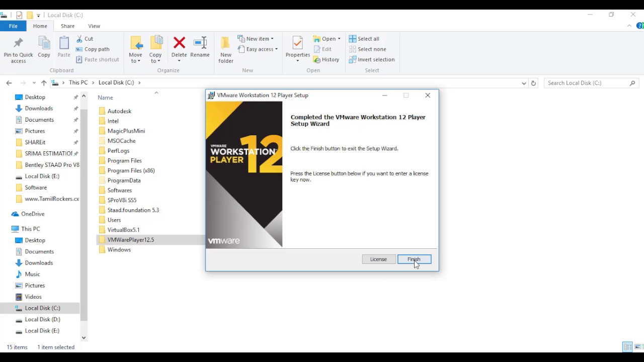Expand the Open button dropdown arrow
The image size is (644, 362).
[x=339, y=39]
